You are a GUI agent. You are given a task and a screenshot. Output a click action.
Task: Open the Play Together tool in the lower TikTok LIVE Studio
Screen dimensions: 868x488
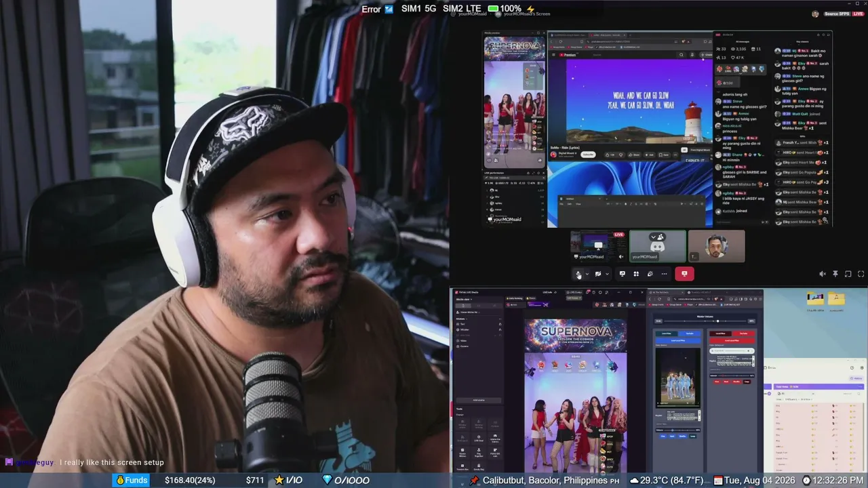(479, 453)
